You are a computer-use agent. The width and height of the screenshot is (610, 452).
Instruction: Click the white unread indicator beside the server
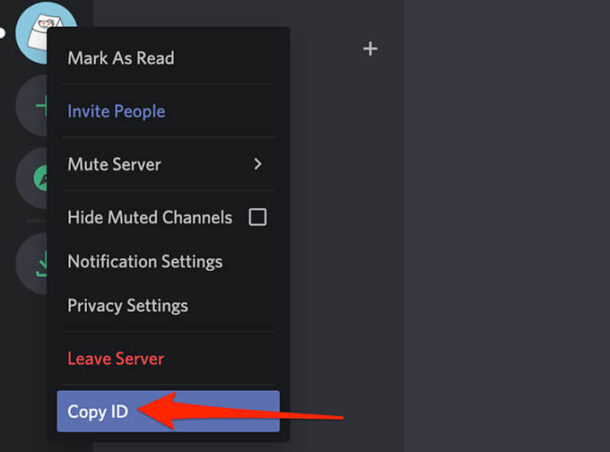point(3,32)
